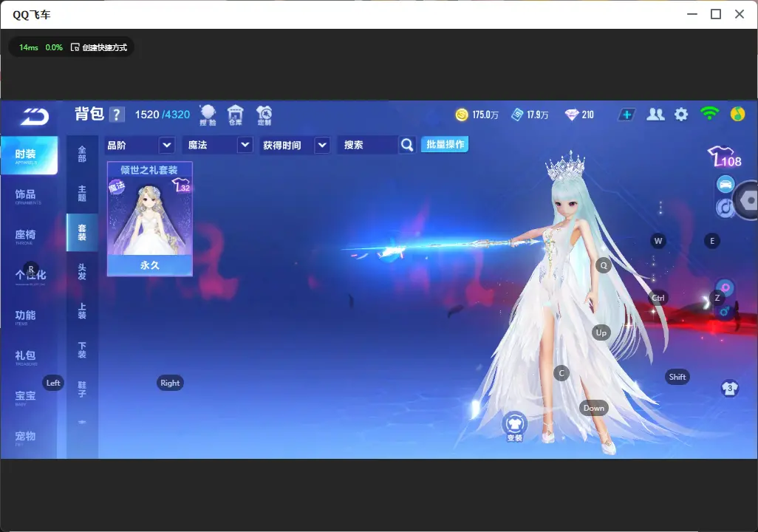Click the 1520/4320 capacity counter

click(163, 115)
